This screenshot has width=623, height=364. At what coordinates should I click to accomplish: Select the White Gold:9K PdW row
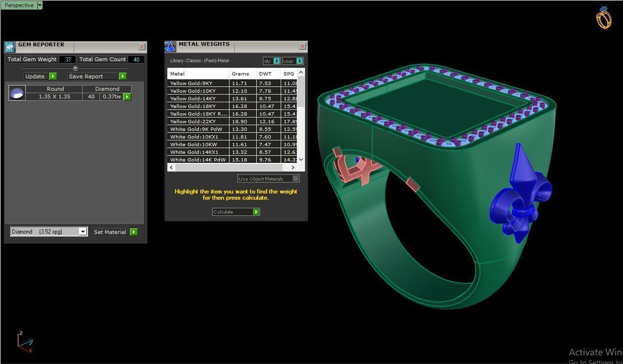pos(232,129)
